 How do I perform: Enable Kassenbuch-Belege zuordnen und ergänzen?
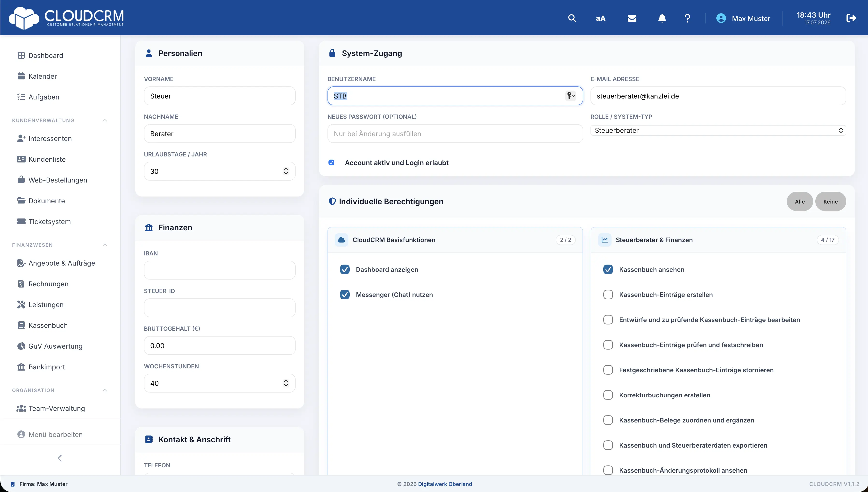[x=608, y=420]
